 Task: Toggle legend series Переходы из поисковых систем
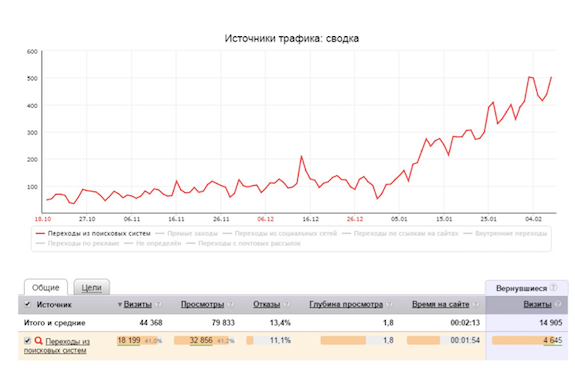[x=93, y=234]
